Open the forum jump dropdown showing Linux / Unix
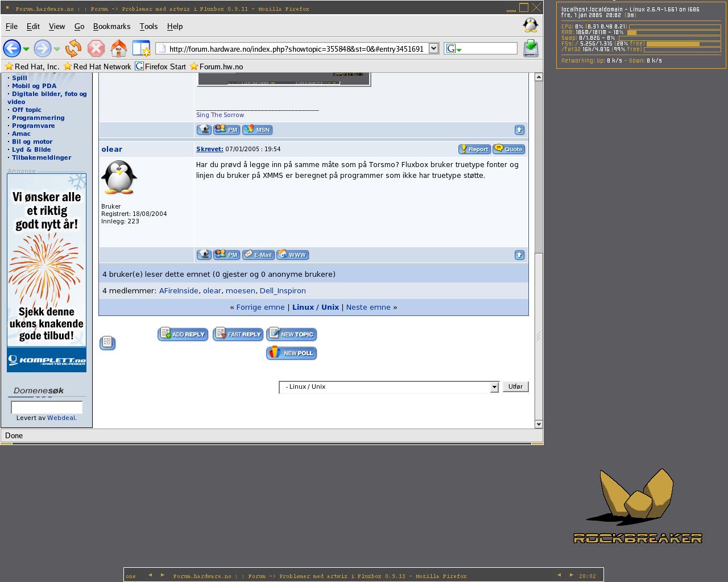This screenshot has height=582, width=728. 389,387
